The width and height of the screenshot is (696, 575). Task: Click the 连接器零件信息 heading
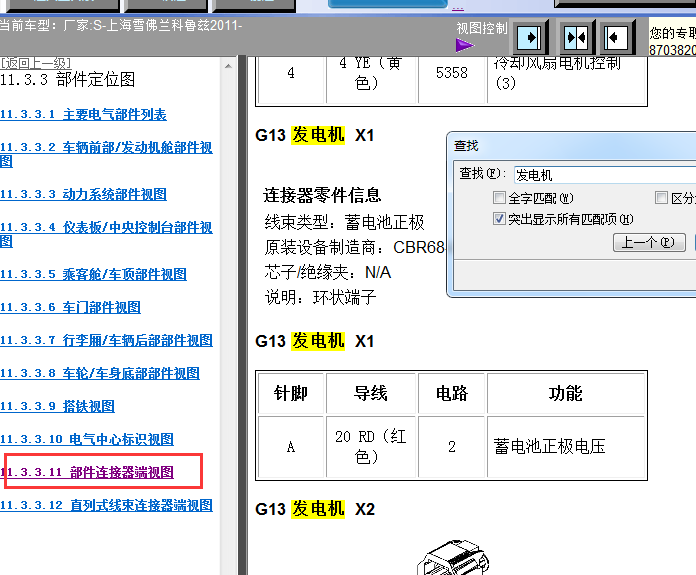[x=322, y=195]
